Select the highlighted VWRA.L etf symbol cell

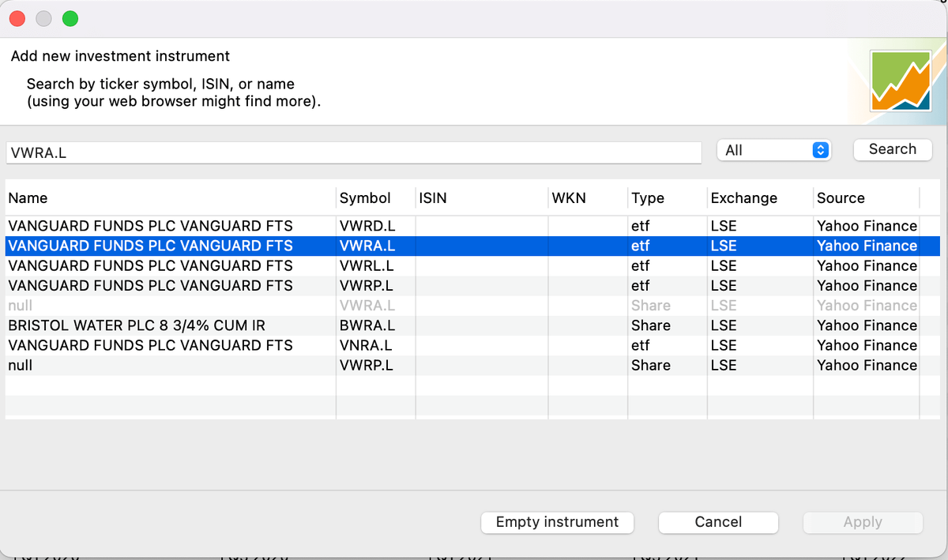pos(376,246)
